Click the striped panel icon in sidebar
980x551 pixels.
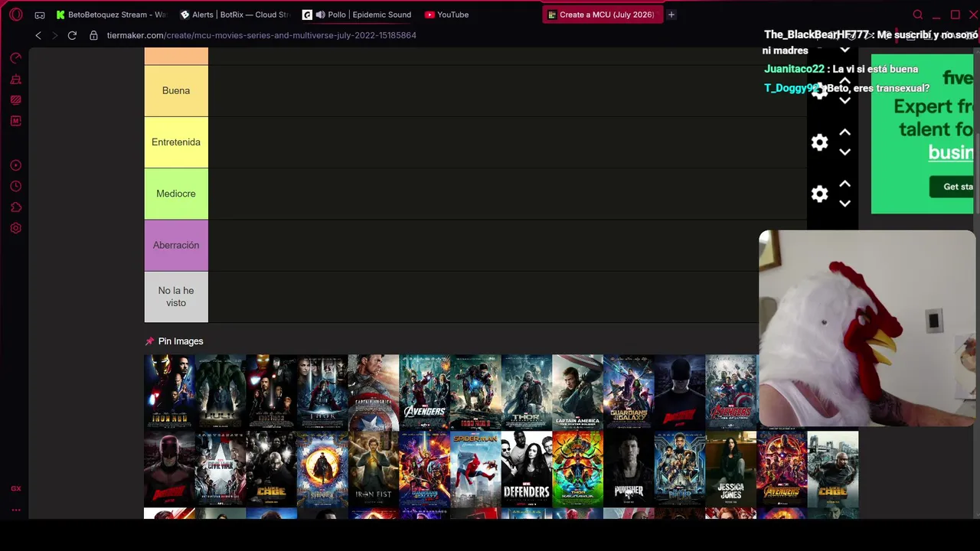16,99
